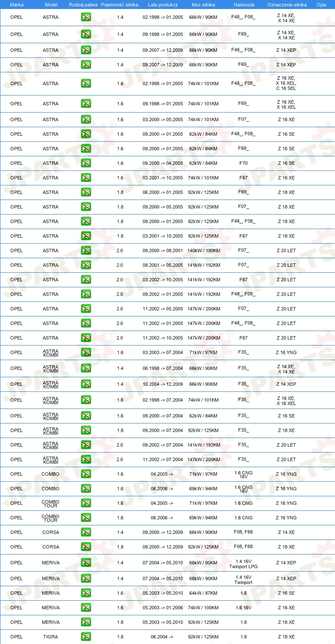Click the '03.2003 -> 07.2004' production cell
Viewport: 335px width, 644px height.
pos(163,352)
